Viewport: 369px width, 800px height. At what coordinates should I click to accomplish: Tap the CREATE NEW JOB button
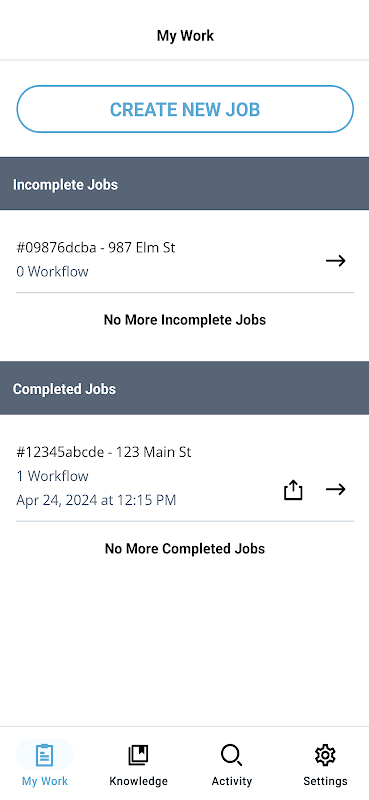185,109
